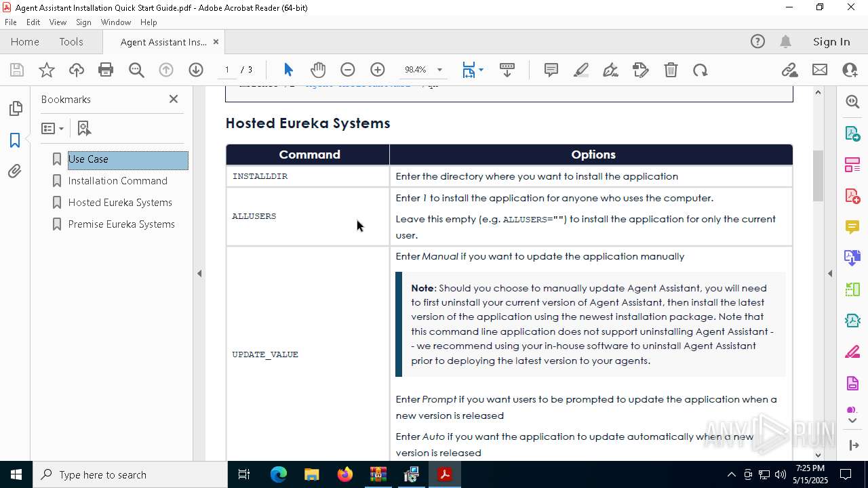Click the document vertical scrollbar thumb
Screen dimensions: 868x488
[x=818, y=176]
